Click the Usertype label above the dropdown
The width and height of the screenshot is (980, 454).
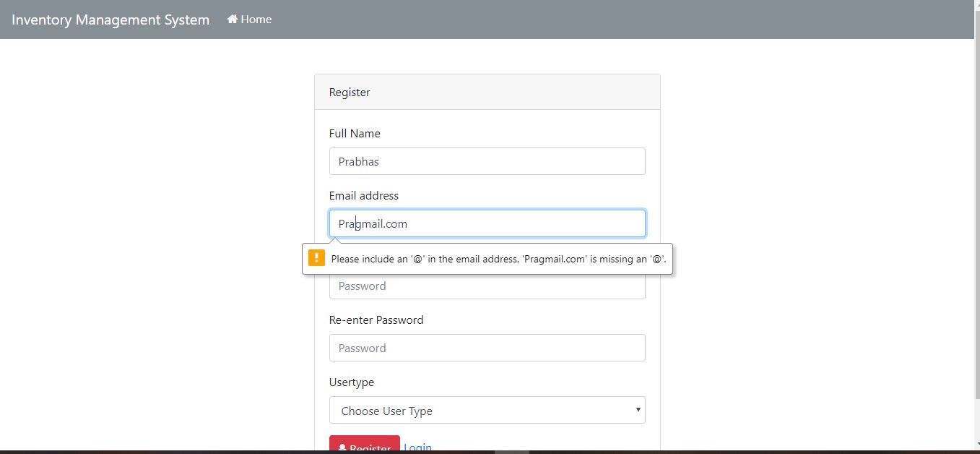[x=351, y=382]
